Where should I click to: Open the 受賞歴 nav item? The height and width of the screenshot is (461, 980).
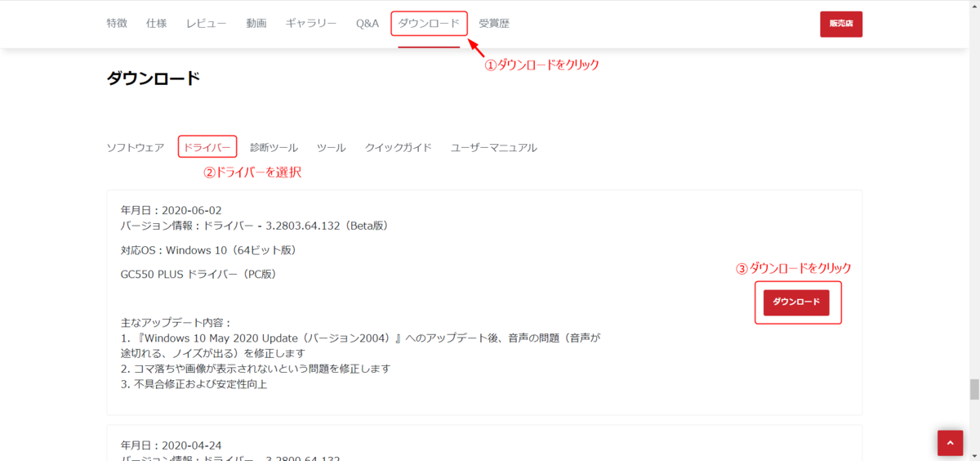tap(494, 24)
